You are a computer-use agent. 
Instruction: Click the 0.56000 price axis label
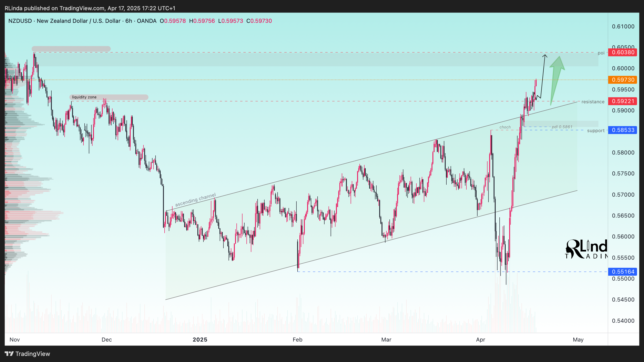coord(623,236)
